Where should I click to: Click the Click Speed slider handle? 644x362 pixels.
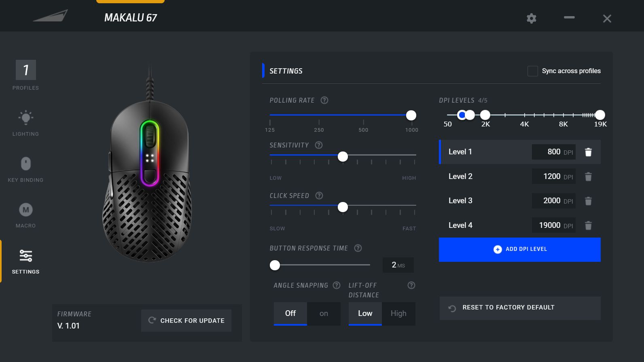pyautogui.click(x=343, y=207)
